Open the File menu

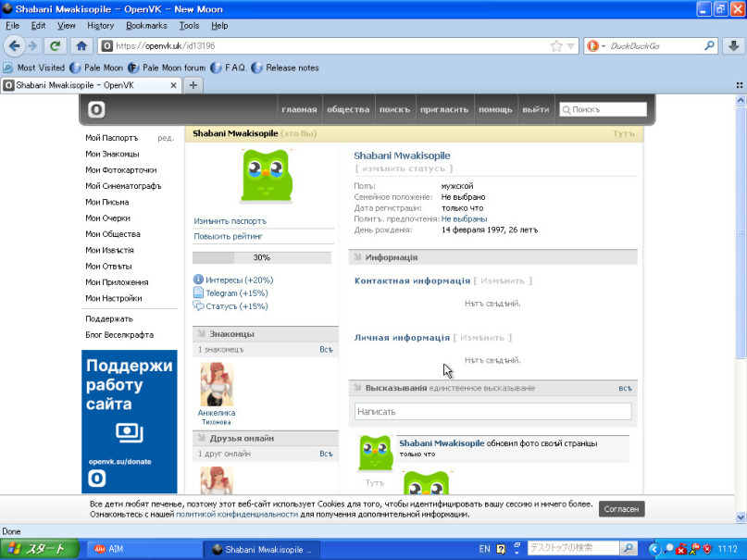point(12,26)
